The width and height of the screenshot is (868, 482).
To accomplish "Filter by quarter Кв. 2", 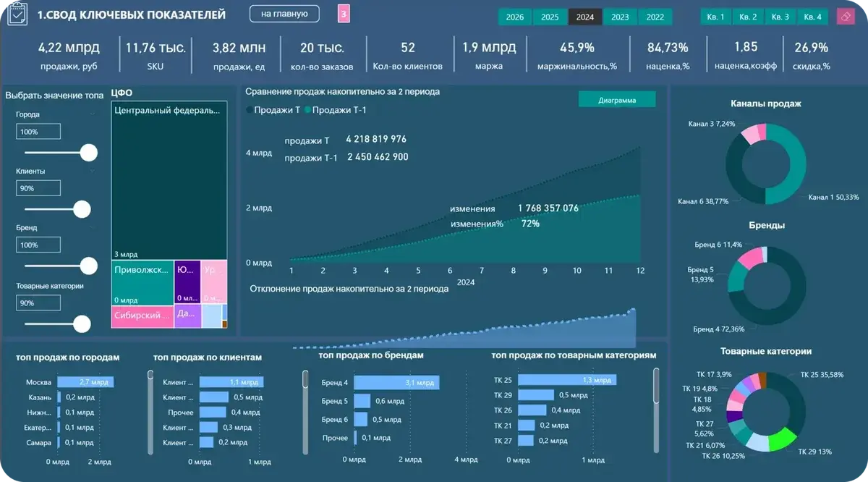I will click(749, 17).
